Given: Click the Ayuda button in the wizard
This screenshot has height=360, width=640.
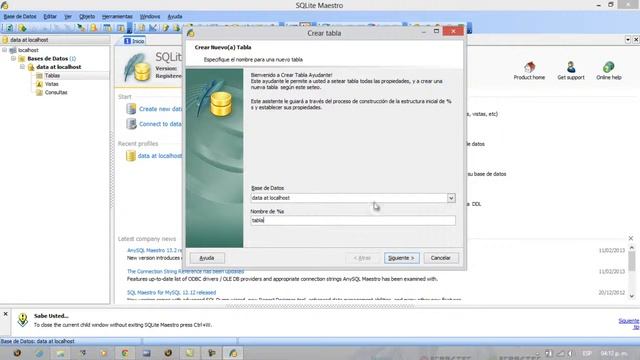Looking at the screenshot, I should pyautogui.click(x=207, y=258).
